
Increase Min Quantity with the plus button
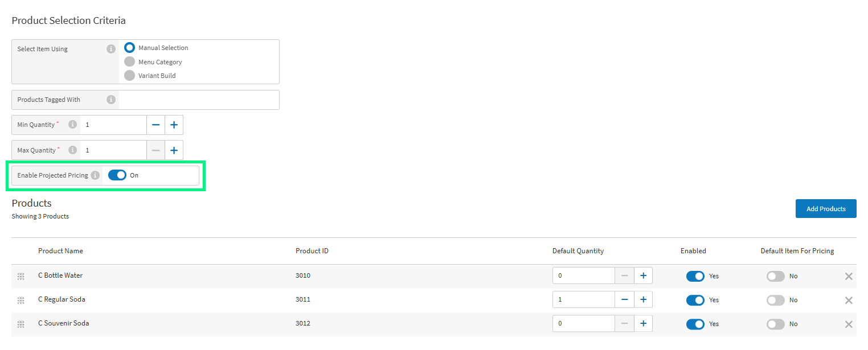coord(174,125)
